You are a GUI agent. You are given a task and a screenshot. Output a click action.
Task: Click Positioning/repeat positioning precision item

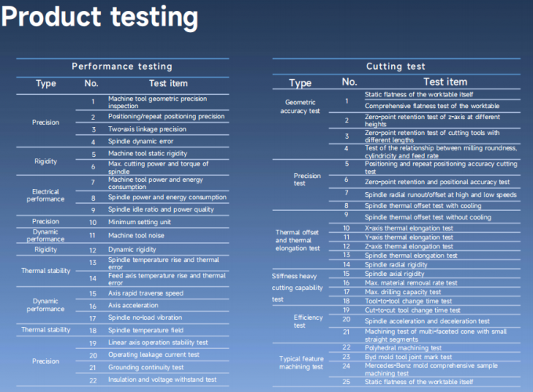pyautogui.click(x=166, y=117)
